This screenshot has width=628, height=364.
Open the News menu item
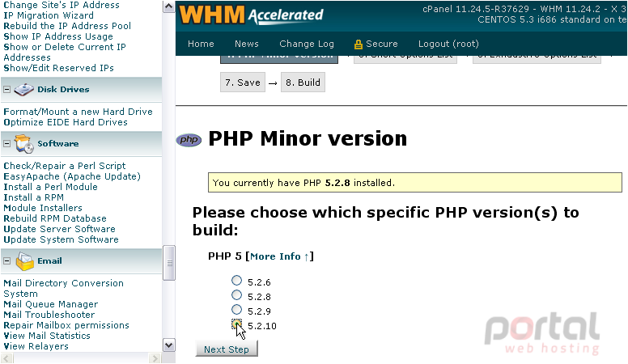pos(246,44)
